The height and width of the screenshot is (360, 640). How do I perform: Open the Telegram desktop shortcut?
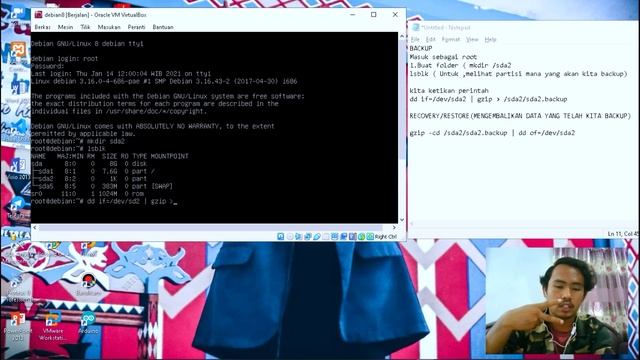pyautogui.click(x=18, y=207)
